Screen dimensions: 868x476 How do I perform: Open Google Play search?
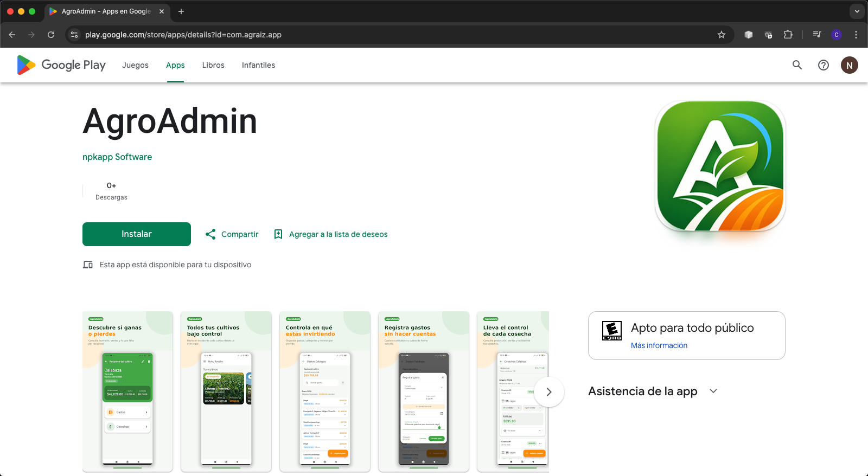coord(797,65)
